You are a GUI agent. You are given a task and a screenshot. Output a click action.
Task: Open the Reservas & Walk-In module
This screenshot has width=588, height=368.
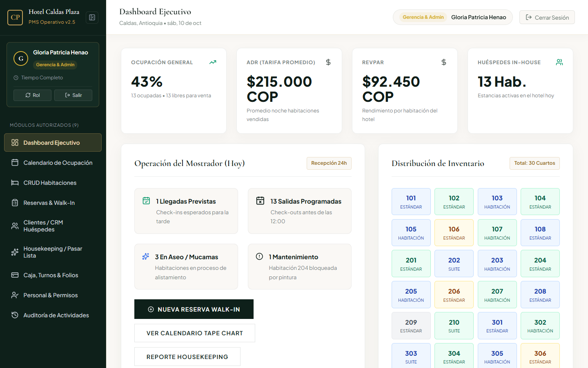(53, 203)
